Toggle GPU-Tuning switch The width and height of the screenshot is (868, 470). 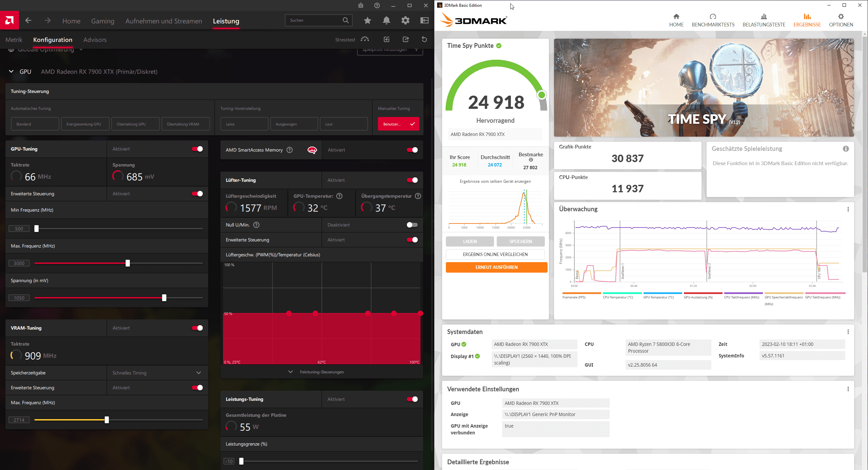click(x=197, y=149)
